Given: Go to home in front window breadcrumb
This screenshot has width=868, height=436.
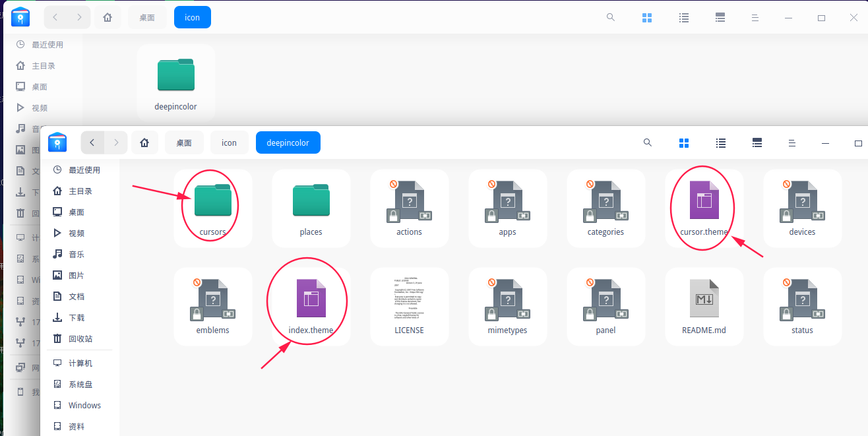Looking at the screenshot, I should point(144,142).
